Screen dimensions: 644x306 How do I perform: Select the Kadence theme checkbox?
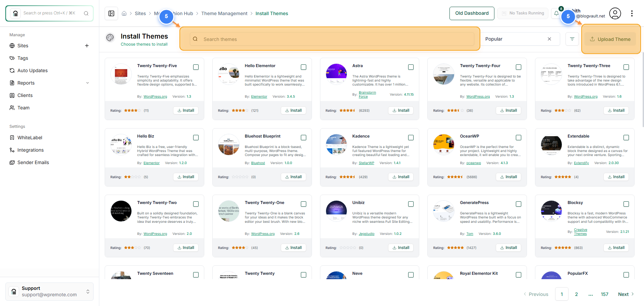click(411, 138)
